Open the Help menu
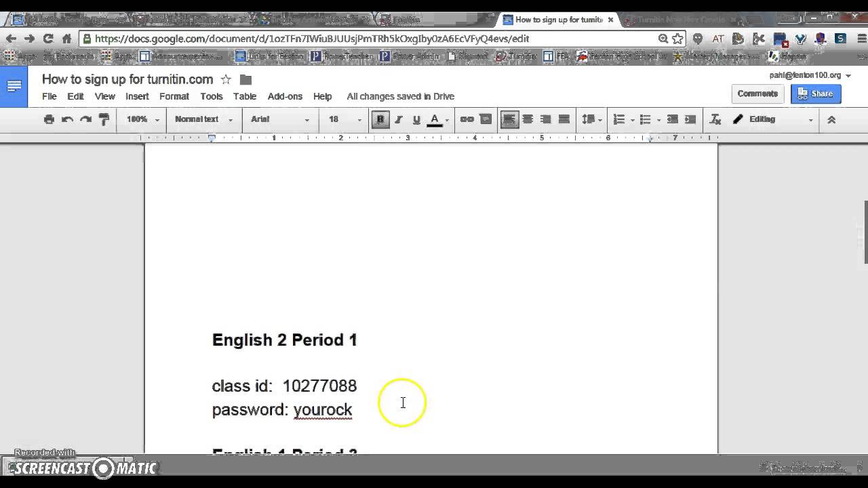The height and width of the screenshot is (488, 868). [322, 96]
